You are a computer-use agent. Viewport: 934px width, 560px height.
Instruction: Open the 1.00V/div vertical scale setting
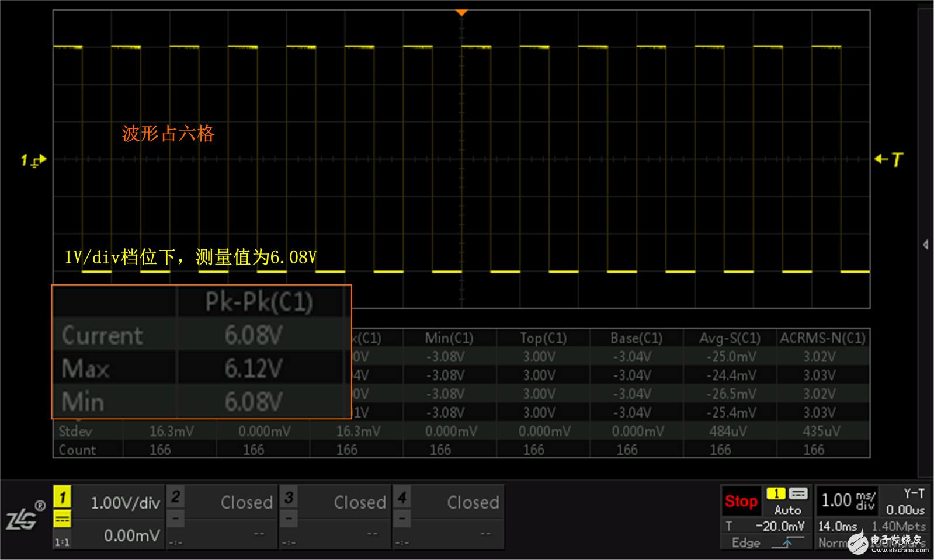pyautogui.click(x=125, y=503)
